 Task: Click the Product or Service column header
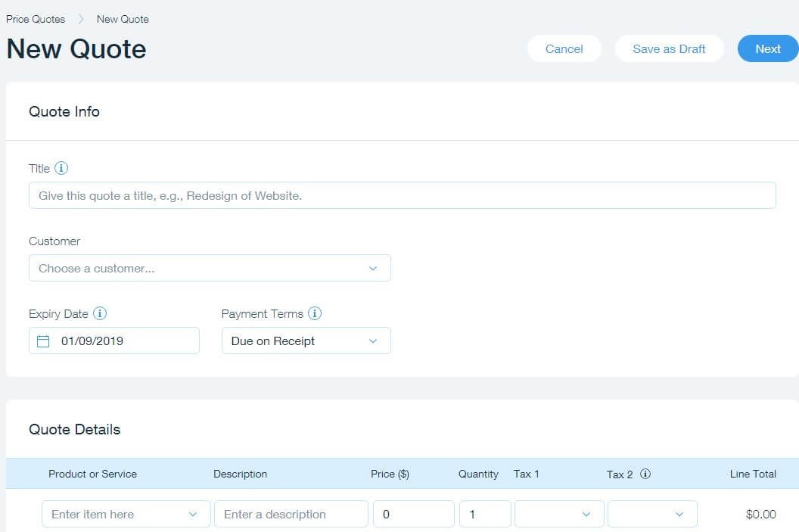(x=93, y=474)
